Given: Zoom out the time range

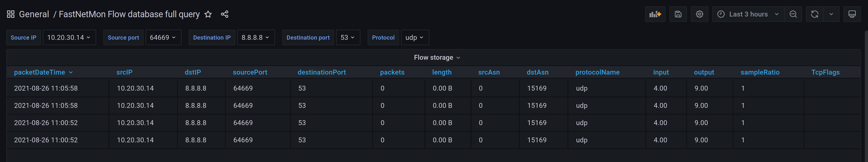Looking at the screenshot, I should (793, 14).
